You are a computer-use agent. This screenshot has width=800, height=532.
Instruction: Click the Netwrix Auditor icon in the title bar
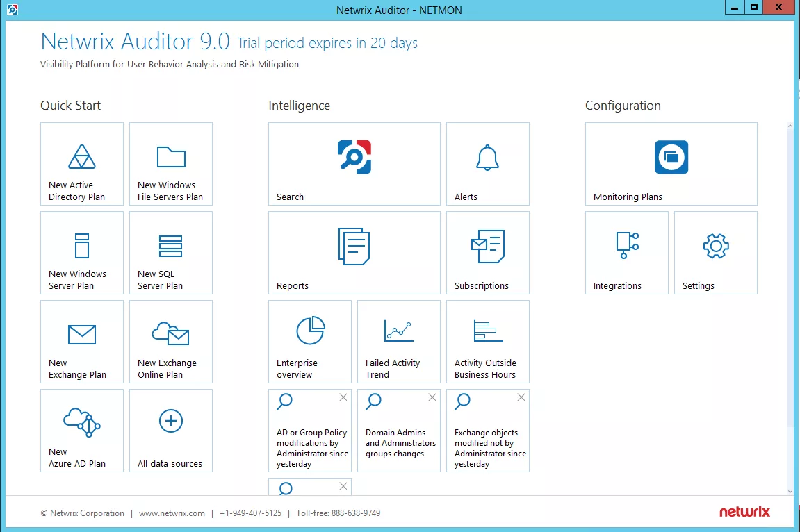[x=13, y=10]
